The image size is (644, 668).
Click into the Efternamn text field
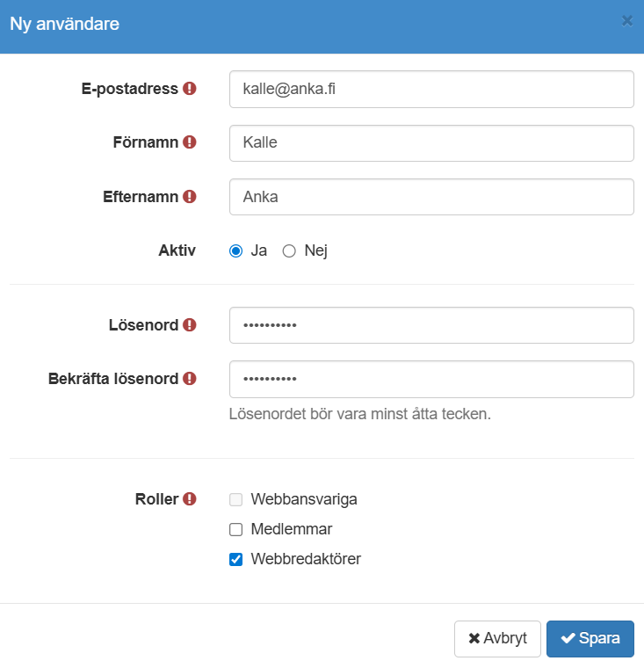431,197
